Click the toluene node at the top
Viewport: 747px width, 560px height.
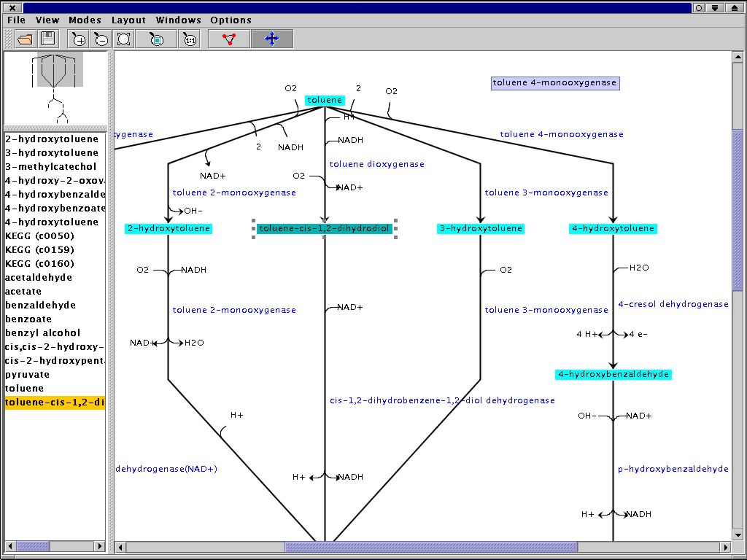(x=324, y=100)
